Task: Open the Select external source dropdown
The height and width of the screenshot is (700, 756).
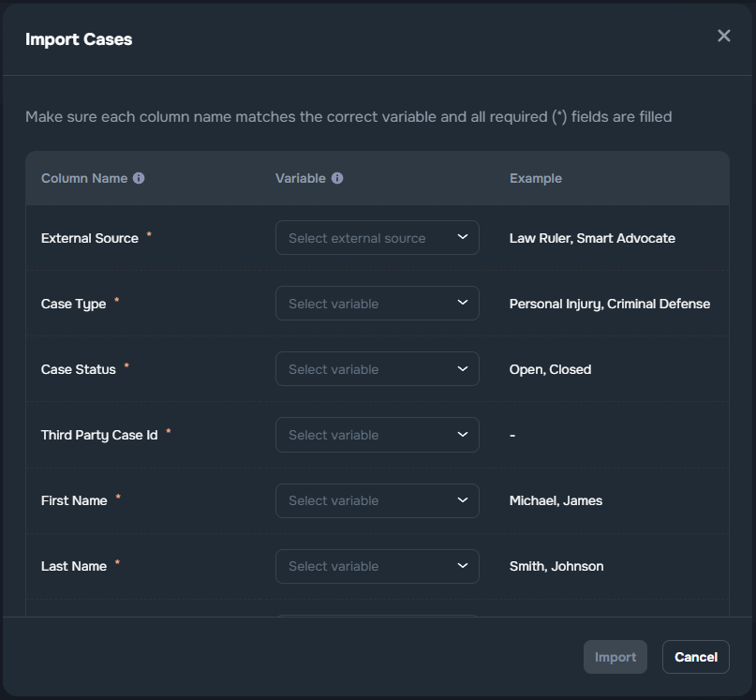Action: coord(378,237)
